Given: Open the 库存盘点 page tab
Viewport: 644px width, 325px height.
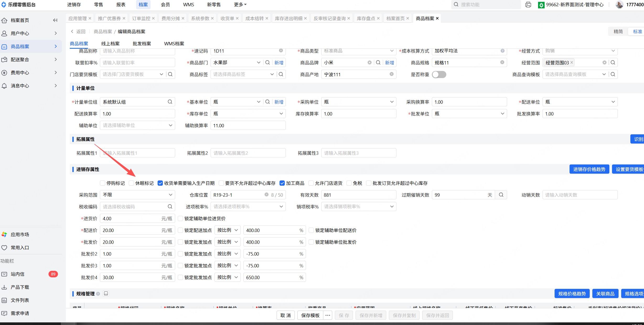Looking at the screenshot, I should [x=366, y=18].
